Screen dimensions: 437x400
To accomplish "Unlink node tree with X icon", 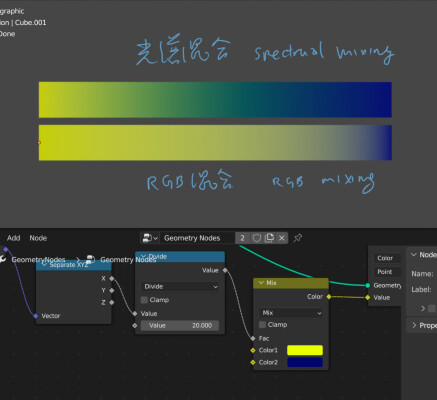I will (282, 238).
